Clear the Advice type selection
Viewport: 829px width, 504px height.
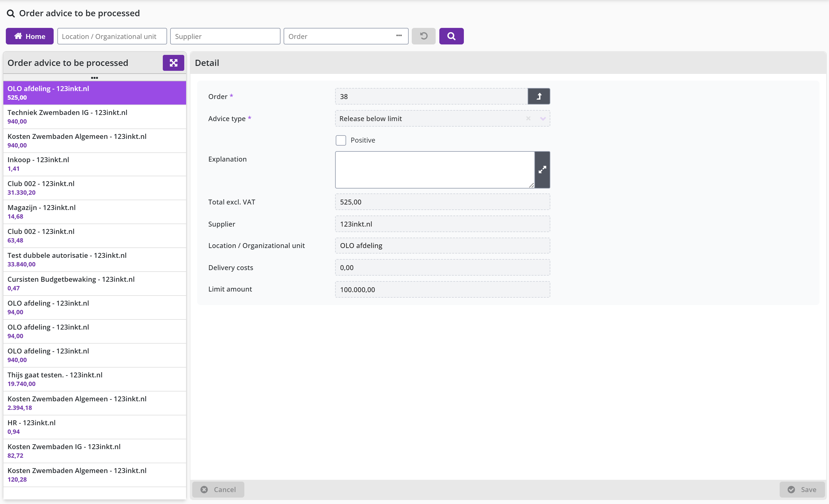(x=528, y=118)
